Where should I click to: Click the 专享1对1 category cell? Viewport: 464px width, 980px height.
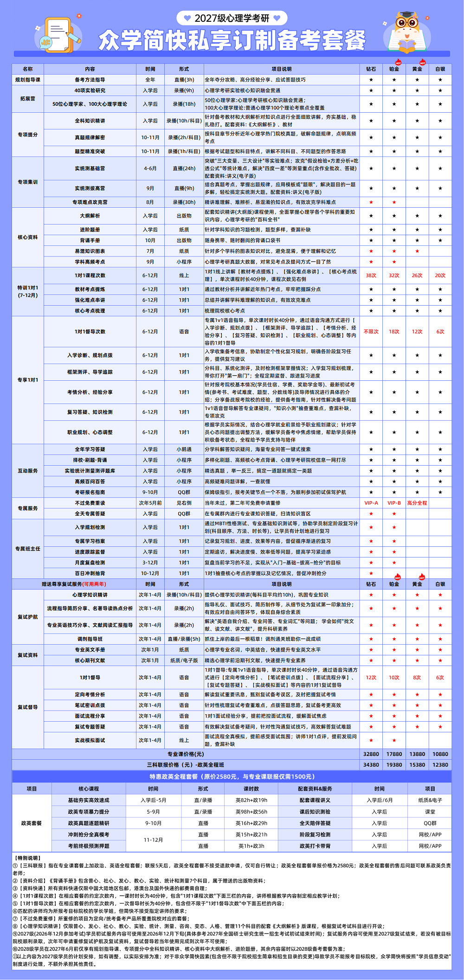(x=28, y=380)
